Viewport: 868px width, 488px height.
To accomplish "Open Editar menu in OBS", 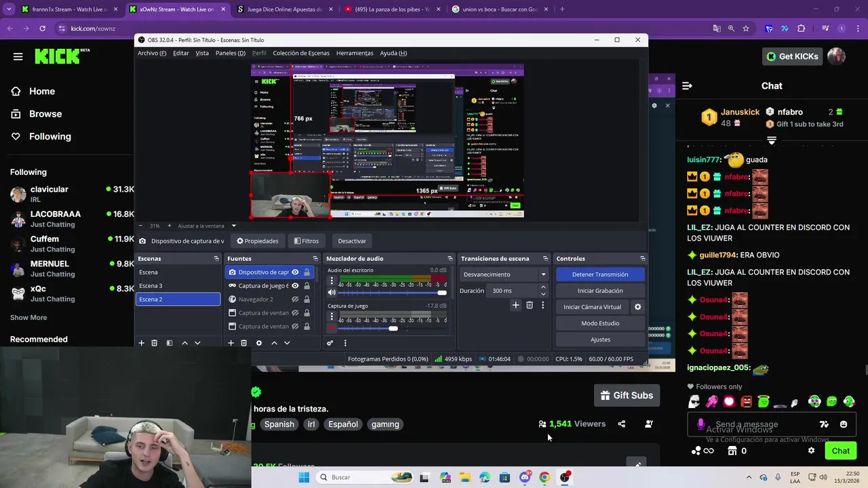I will pyautogui.click(x=181, y=53).
